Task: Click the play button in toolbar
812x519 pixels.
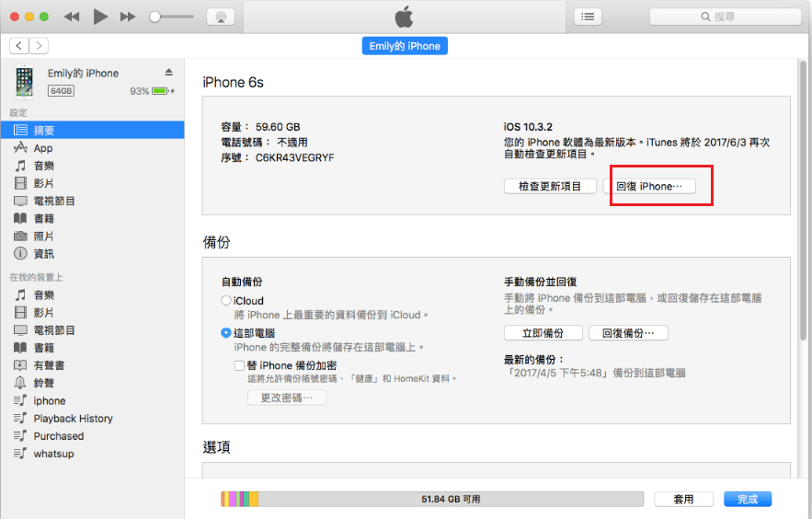Action: pyautogui.click(x=100, y=17)
